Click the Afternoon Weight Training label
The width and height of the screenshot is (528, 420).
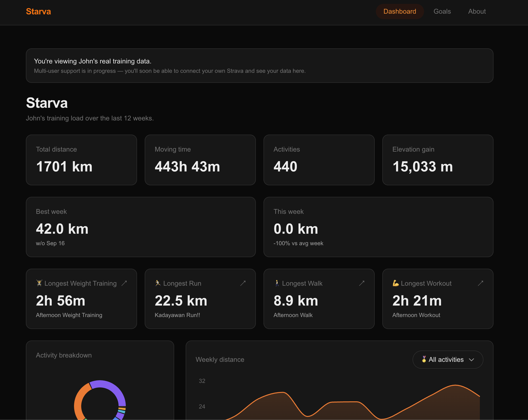pyautogui.click(x=69, y=315)
